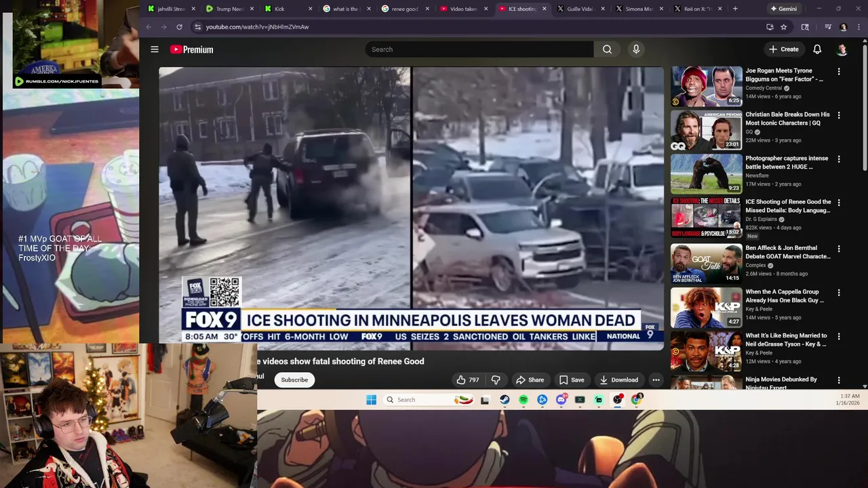Viewport: 868px width, 488px height.
Task: Switch to the 'renee good' Google tab
Action: click(x=405, y=9)
